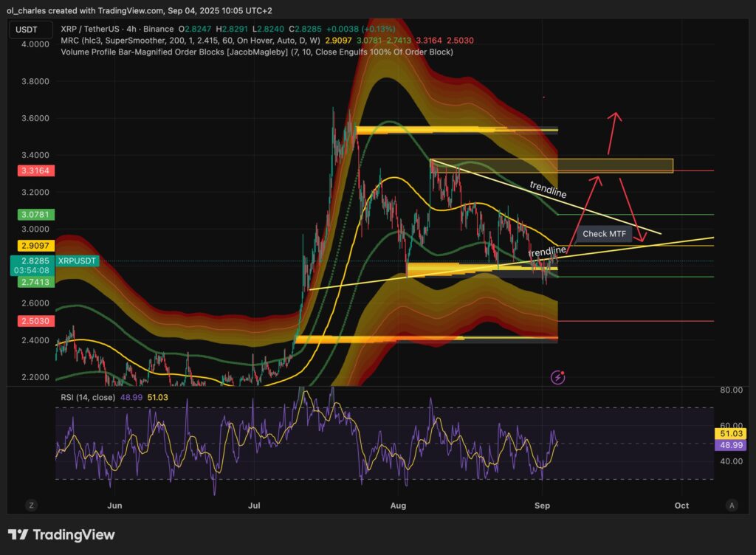This screenshot has width=756, height=555.
Task: Click the purple 48.99 RSI value badge
Action: click(730, 446)
